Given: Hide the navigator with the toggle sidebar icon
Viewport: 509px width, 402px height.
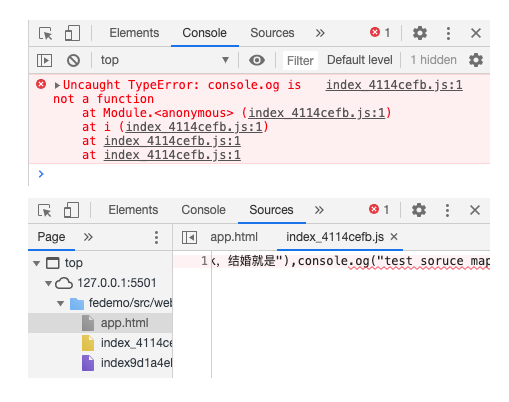Looking at the screenshot, I should pyautogui.click(x=189, y=238).
